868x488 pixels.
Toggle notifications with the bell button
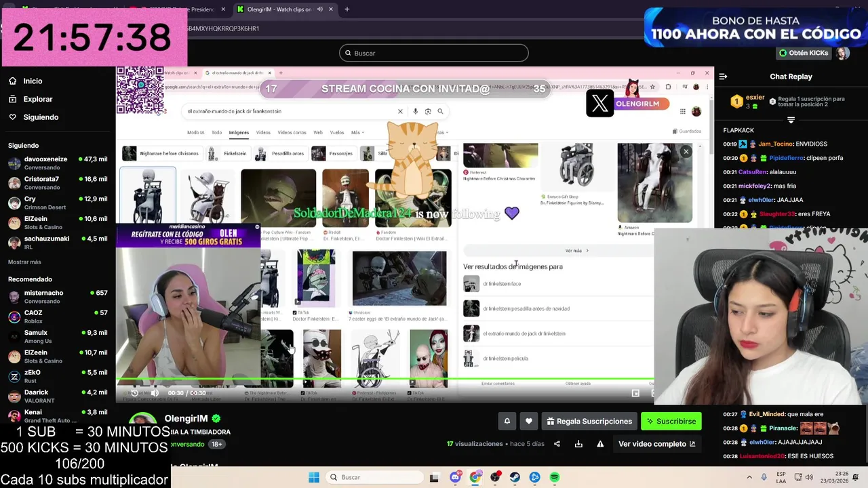tap(507, 421)
